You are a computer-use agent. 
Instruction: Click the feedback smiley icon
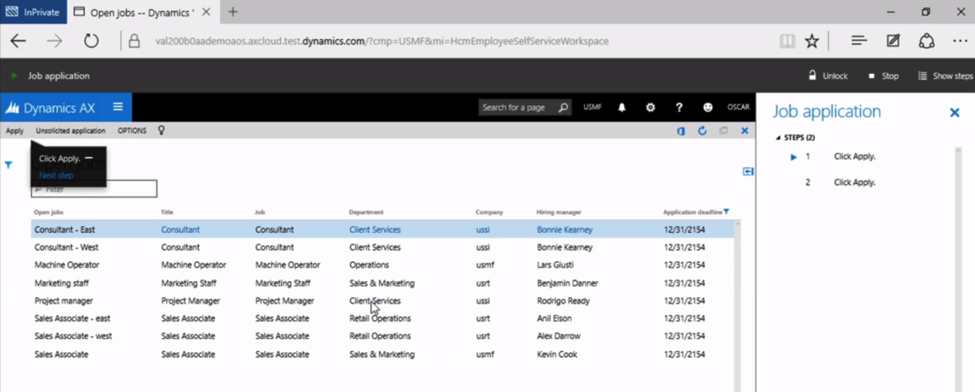[708, 108]
